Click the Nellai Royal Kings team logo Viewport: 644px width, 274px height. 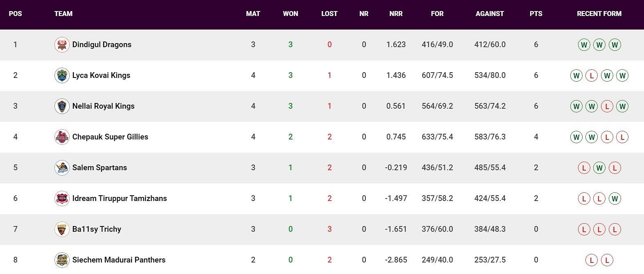point(62,106)
